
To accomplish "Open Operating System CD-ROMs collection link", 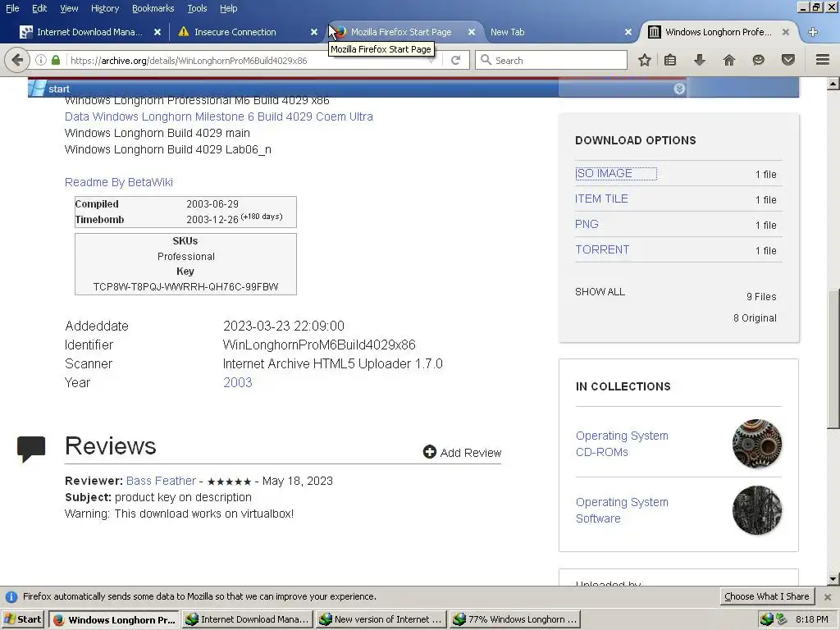I will coord(622,444).
